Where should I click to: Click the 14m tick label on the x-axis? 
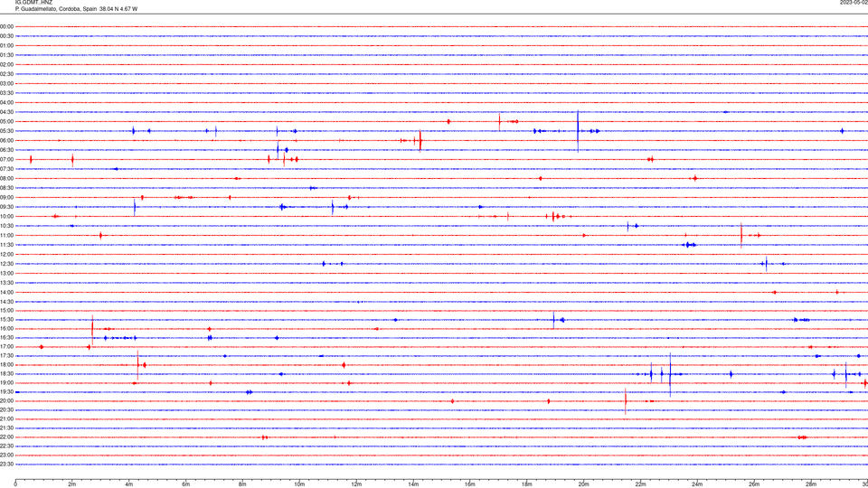coord(413,484)
